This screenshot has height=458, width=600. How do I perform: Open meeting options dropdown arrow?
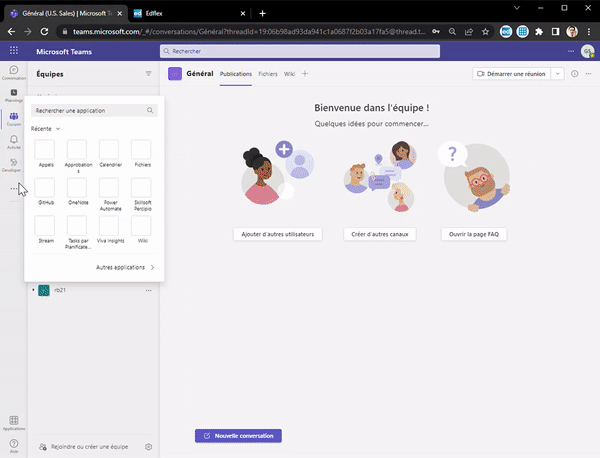(558, 73)
